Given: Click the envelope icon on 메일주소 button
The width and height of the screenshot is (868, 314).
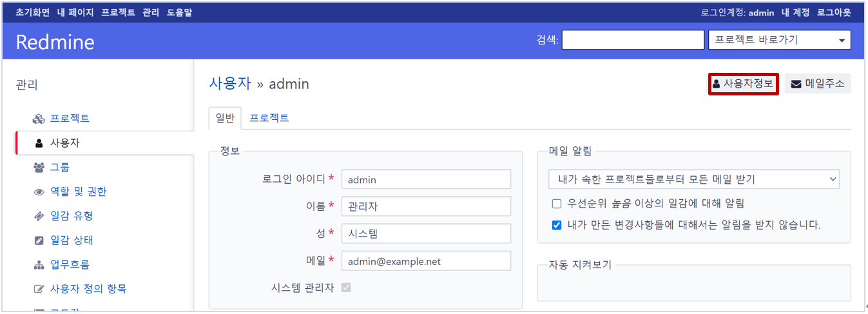Looking at the screenshot, I should [796, 84].
